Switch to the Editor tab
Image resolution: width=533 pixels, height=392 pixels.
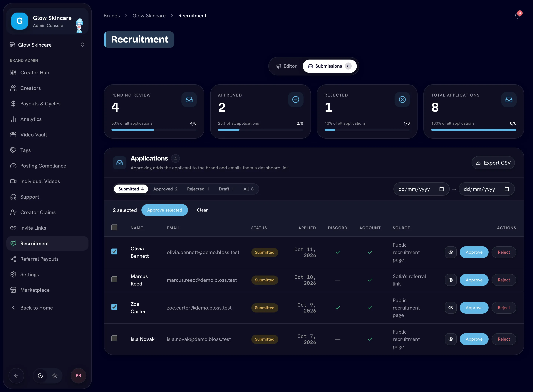coord(286,66)
